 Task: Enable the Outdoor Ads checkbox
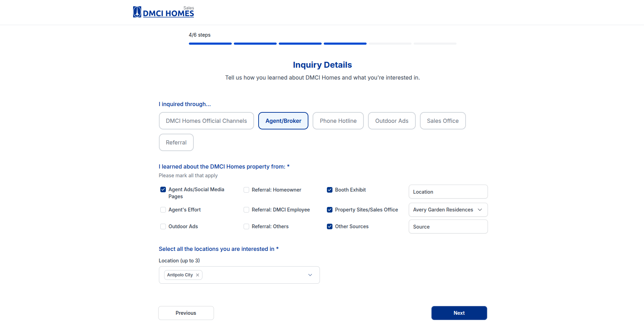[x=163, y=226]
